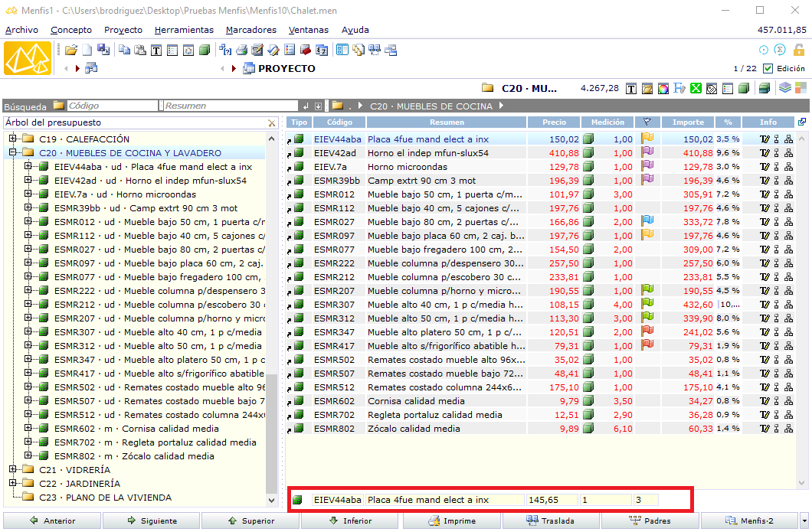812x532 pixels.
Task: Expand the C22 JARDINERÍA tree node
Action: [13, 483]
